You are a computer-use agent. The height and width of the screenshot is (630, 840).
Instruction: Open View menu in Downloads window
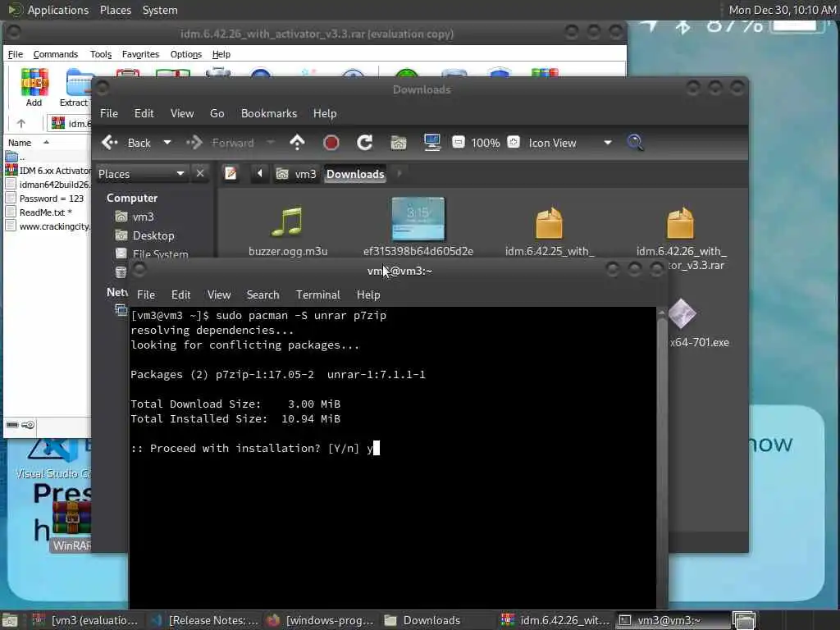pos(182,113)
